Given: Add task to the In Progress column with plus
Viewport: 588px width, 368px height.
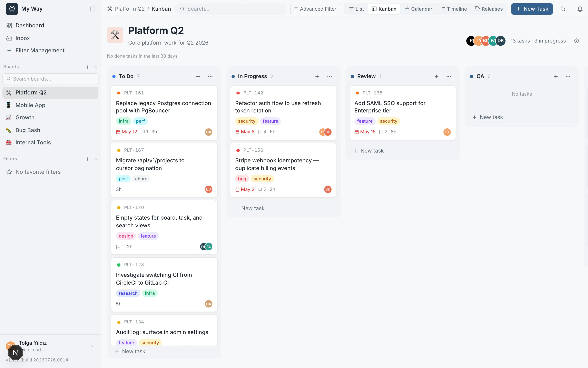Looking at the screenshot, I should (317, 76).
